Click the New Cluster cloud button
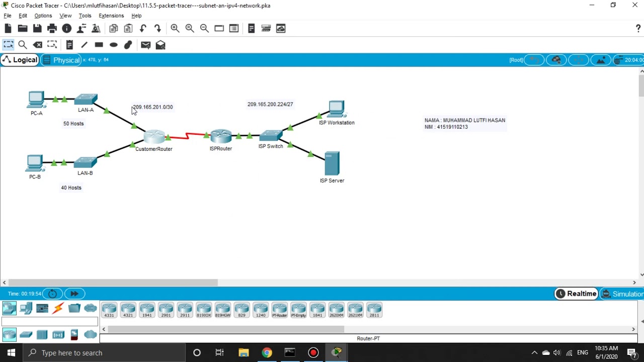Viewport: 644px width, 362px height. [x=556, y=60]
